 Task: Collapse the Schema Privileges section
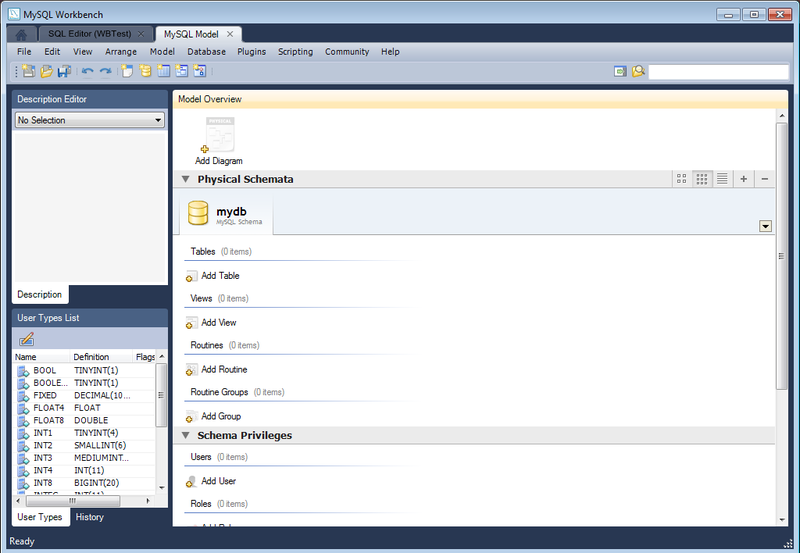click(186, 435)
